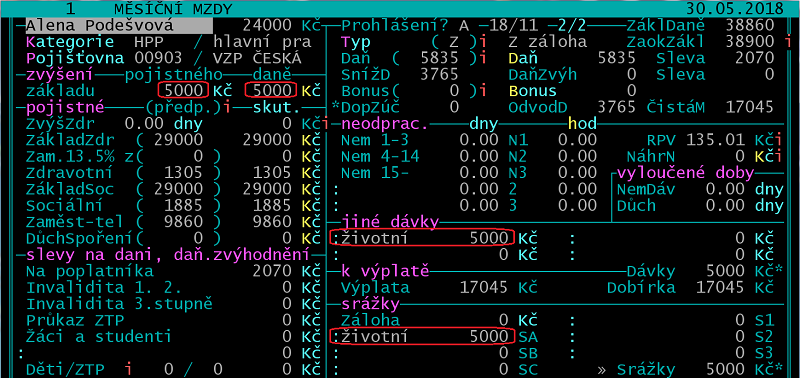The width and height of the screenshot is (800, 378).
Task: Click the zvýšení základu pojistného 5000 field
Action: click(183, 90)
